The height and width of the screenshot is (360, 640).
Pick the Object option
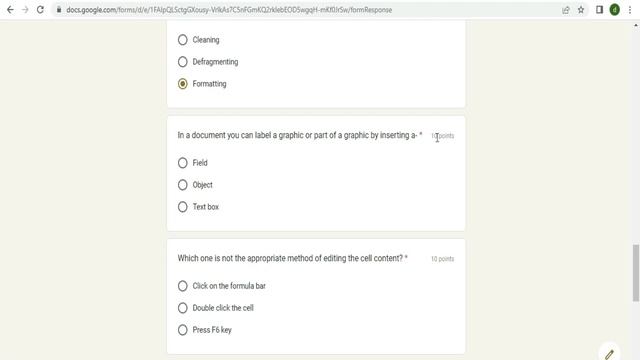182,185
